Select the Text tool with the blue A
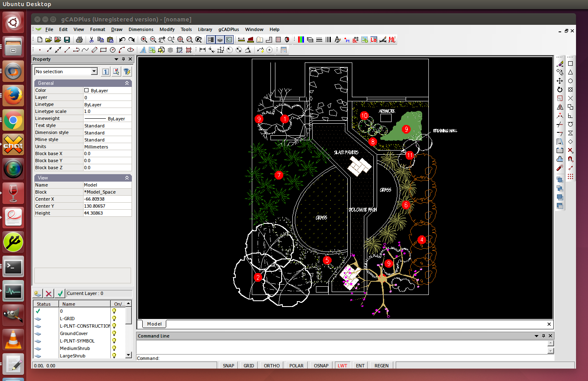 pos(143,50)
